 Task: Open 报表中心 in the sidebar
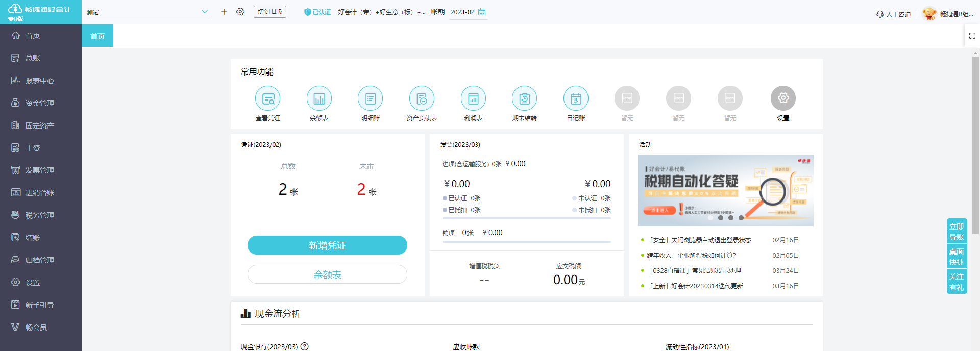click(41, 81)
